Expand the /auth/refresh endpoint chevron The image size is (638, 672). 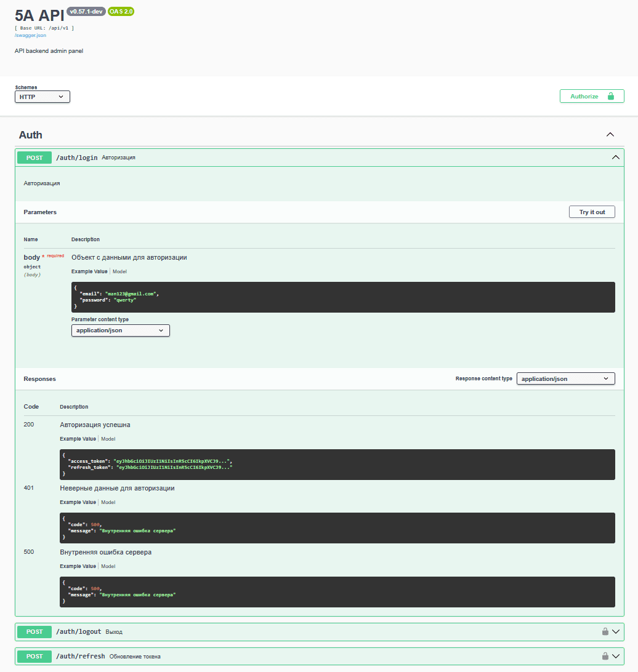616,656
